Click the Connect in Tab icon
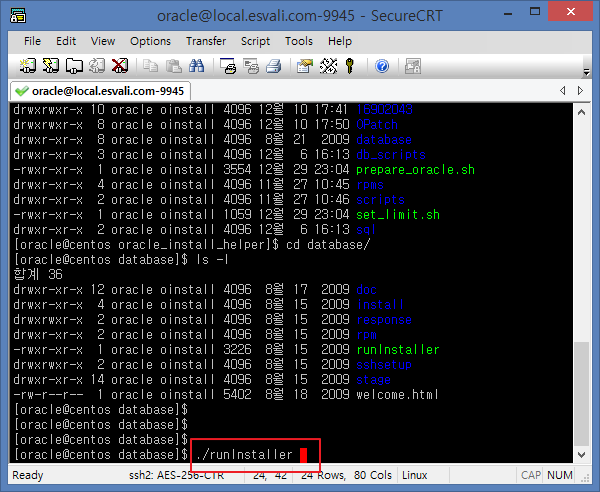 tap(74, 66)
